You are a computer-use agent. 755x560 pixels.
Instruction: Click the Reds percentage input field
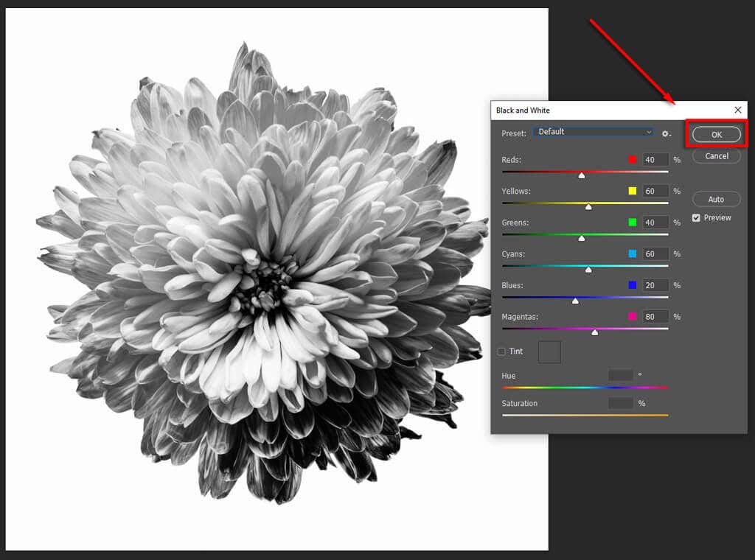tap(655, 160)
